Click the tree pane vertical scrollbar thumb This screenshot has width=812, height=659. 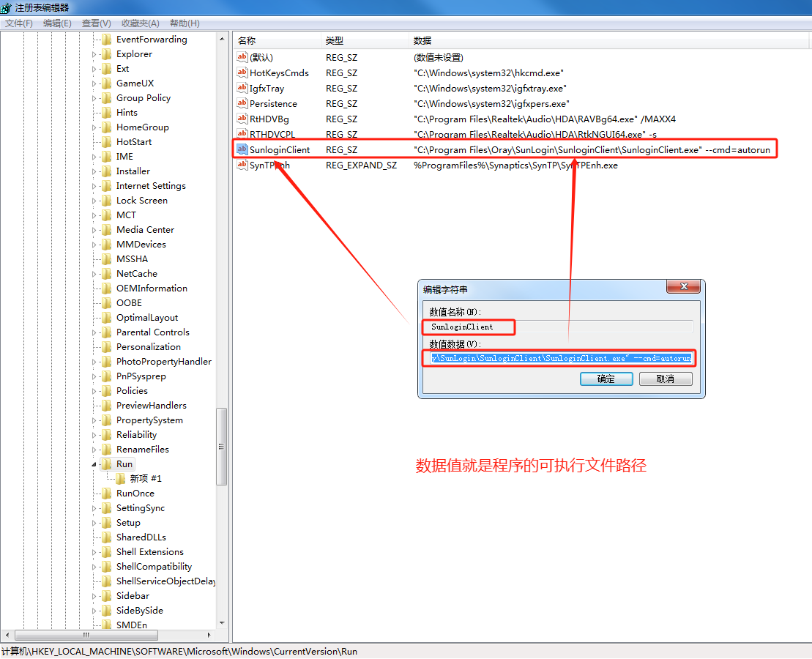pyautogui.click(x=222, y=447)
